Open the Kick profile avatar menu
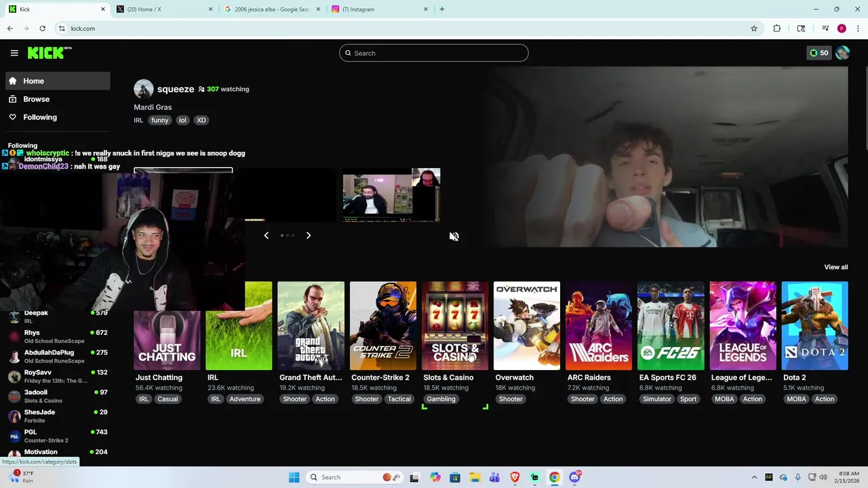Screen dimensions: 868x488 (843, 53)
